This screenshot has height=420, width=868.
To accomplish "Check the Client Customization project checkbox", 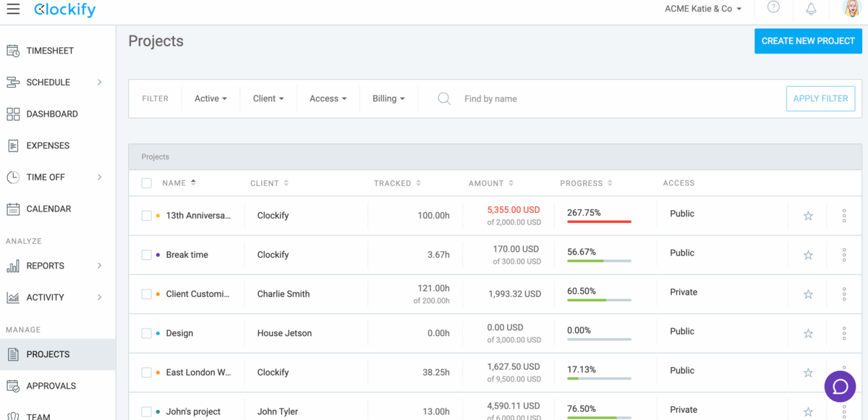I will tap(146, 294).
